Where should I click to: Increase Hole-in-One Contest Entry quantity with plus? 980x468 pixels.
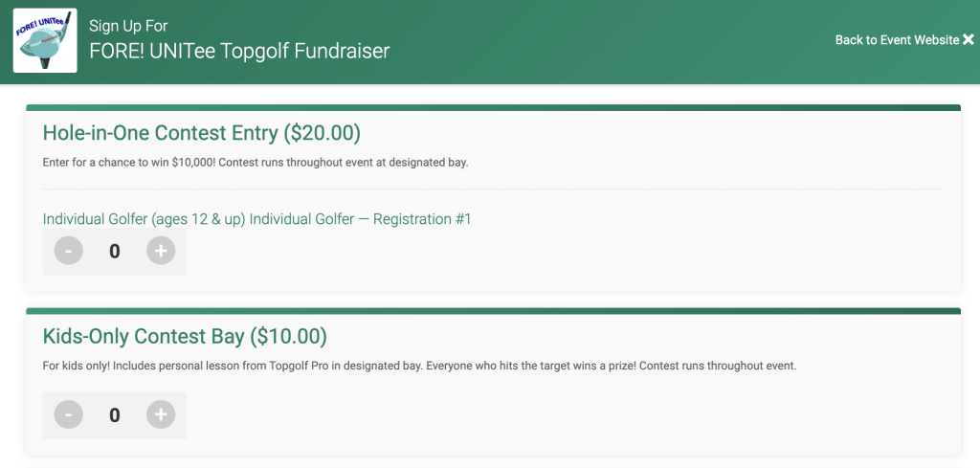[x=161, y=251]
